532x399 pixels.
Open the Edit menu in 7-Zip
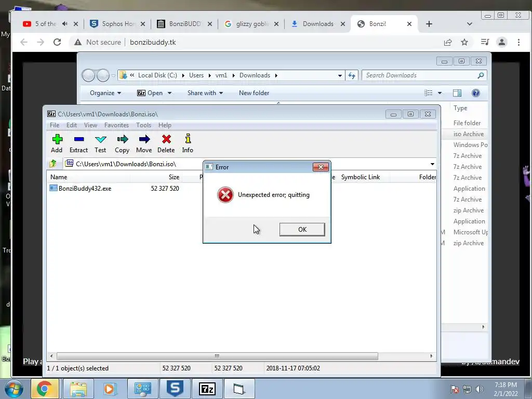72,125
